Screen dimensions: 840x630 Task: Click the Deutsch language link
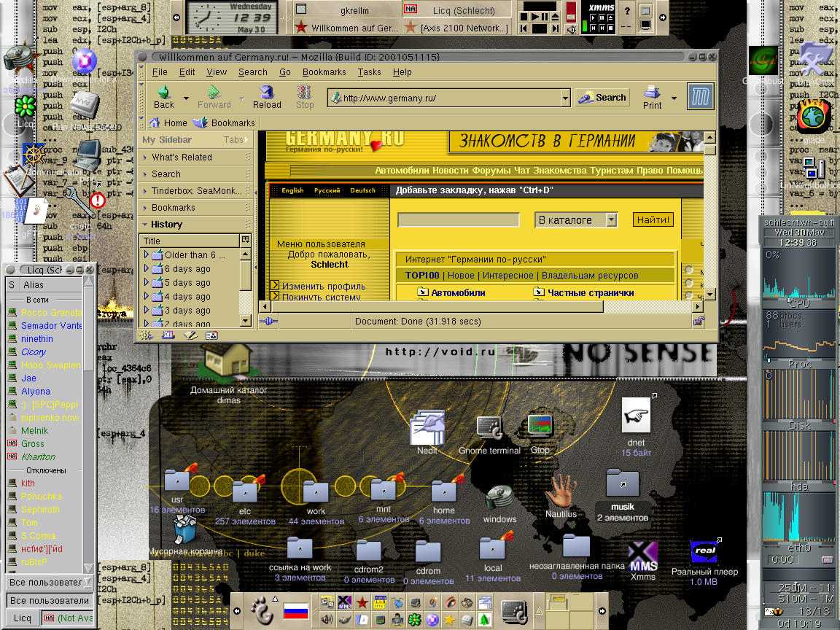[x=362, y=190]
